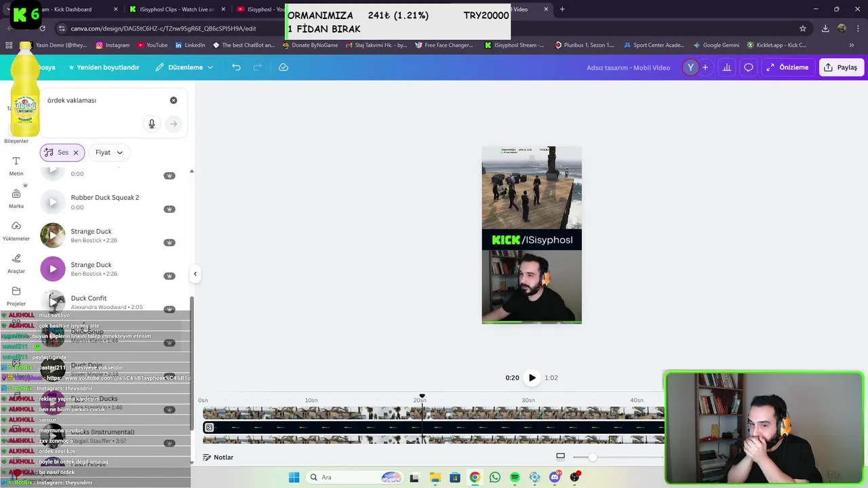
Task: Open Dosya file menu
Action: (46, 67)
